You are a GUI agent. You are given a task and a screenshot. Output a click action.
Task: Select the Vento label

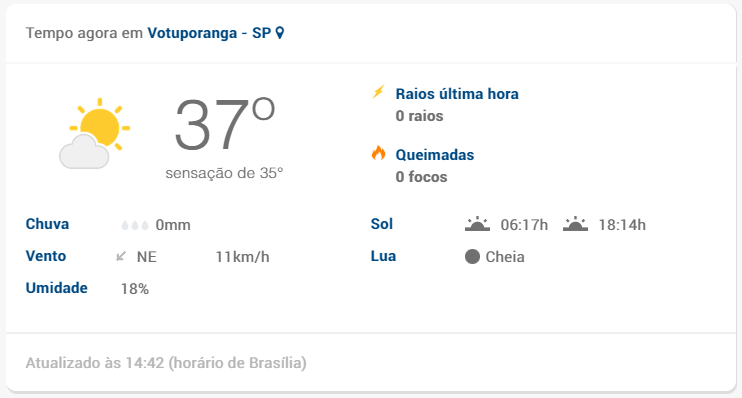point(46,256)
